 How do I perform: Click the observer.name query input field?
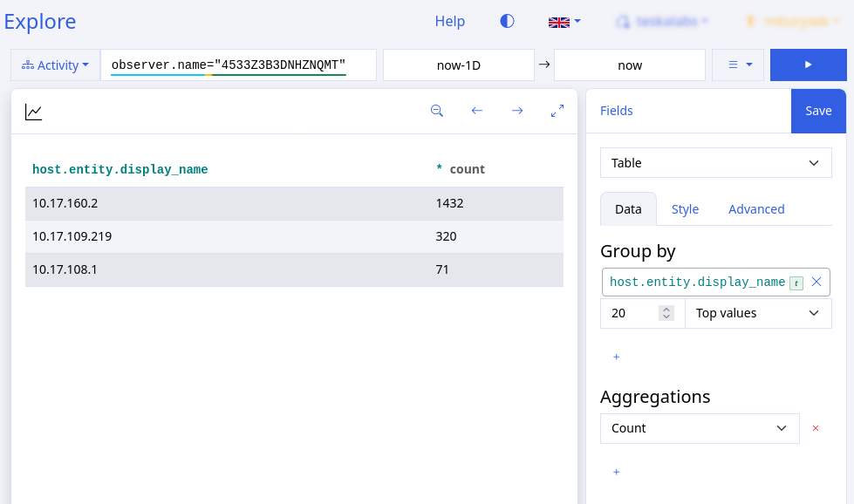(x=238, y=65)
